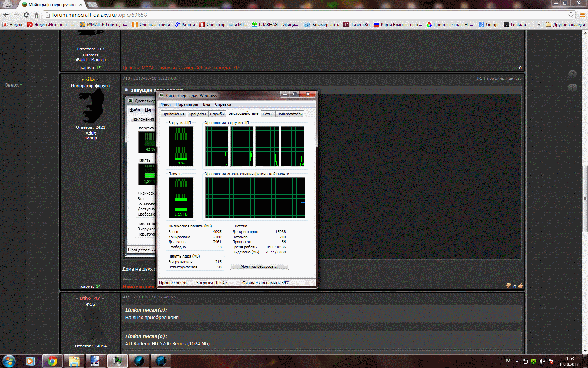Open the Яндекс bookmark
This screenshot has width=588, height=368.
tap(13, 25)
